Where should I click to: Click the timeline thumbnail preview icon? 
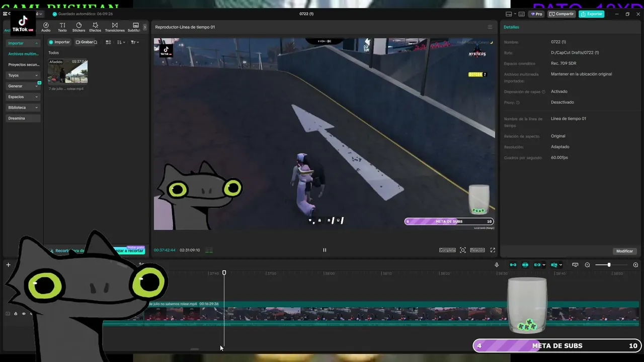pyautogui.click(x=575, y=265)
